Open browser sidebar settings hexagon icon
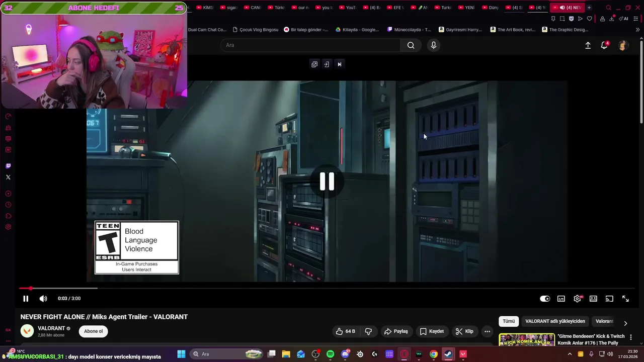The image size is (644, 362). point(8,227)
